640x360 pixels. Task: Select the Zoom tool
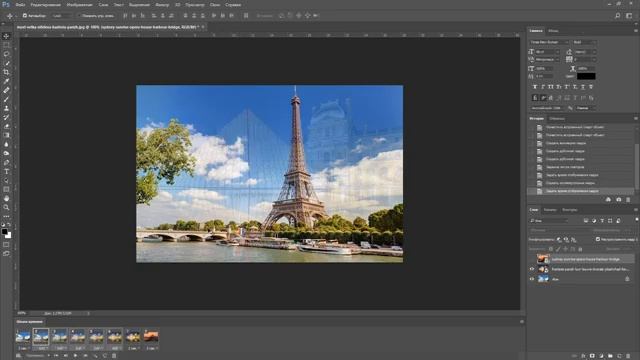coord(6,207)
